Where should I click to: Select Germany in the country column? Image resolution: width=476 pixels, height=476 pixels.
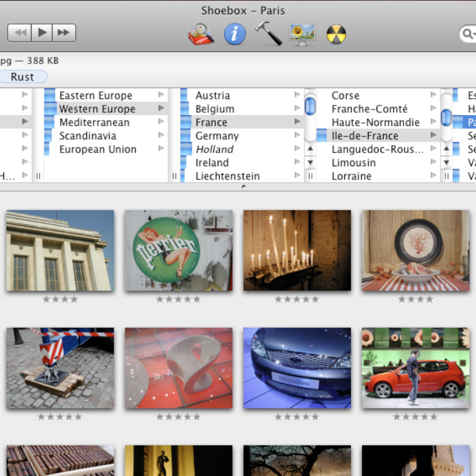217,136
